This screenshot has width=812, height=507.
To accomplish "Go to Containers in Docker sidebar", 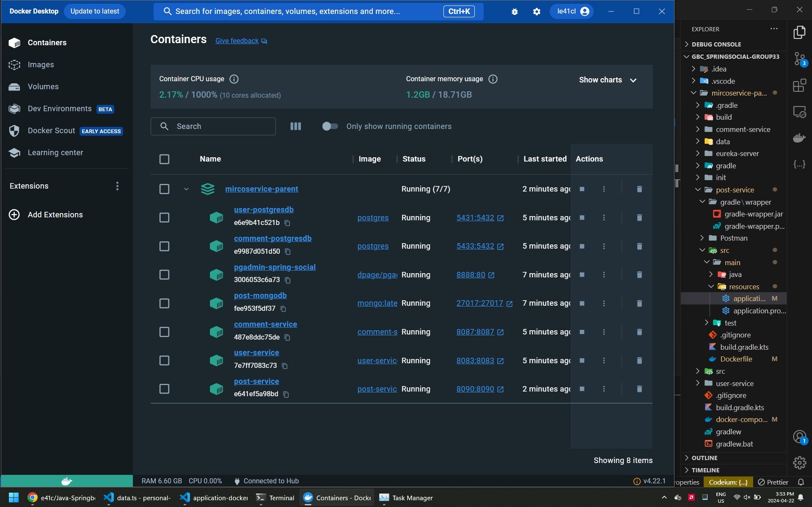I will pos(47,43).
